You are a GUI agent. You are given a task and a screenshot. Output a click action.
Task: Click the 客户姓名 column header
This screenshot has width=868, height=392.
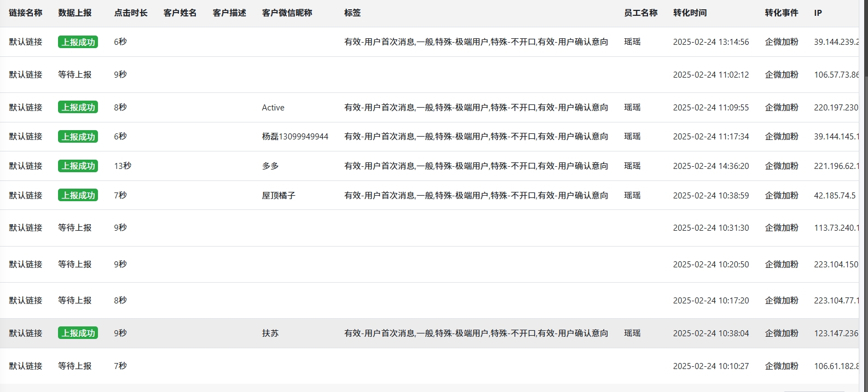pyautogui.click(x=180, y=13)
